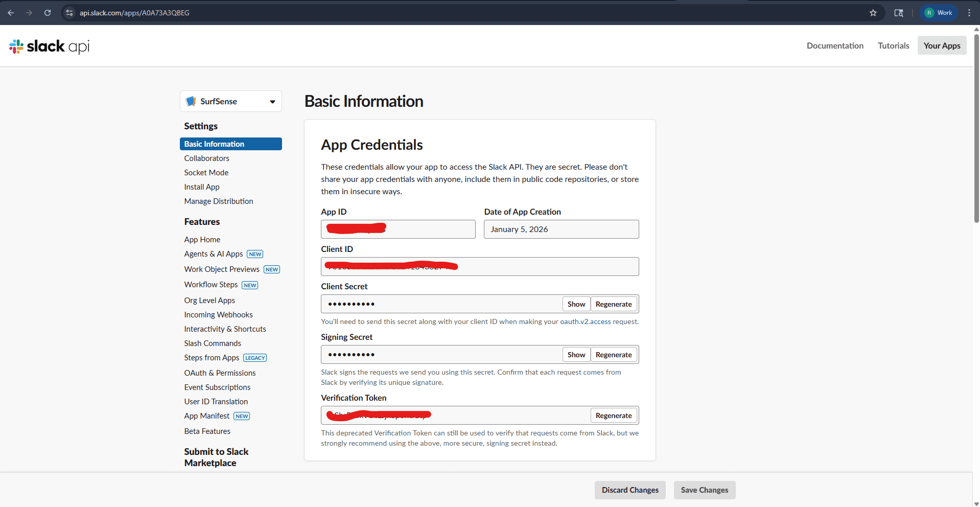Click the browser back arrow
This screenshot has width=980, height=507.
click(x=11, y=13)
